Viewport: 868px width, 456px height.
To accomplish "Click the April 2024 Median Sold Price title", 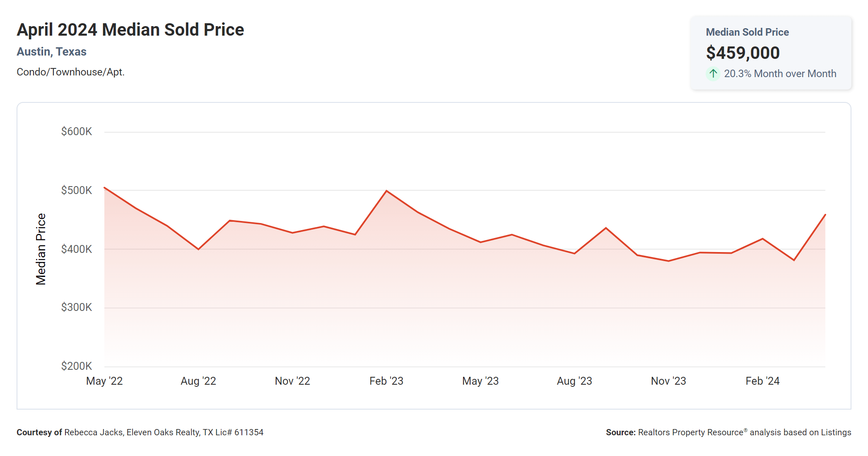I will [x=130, y=30].
